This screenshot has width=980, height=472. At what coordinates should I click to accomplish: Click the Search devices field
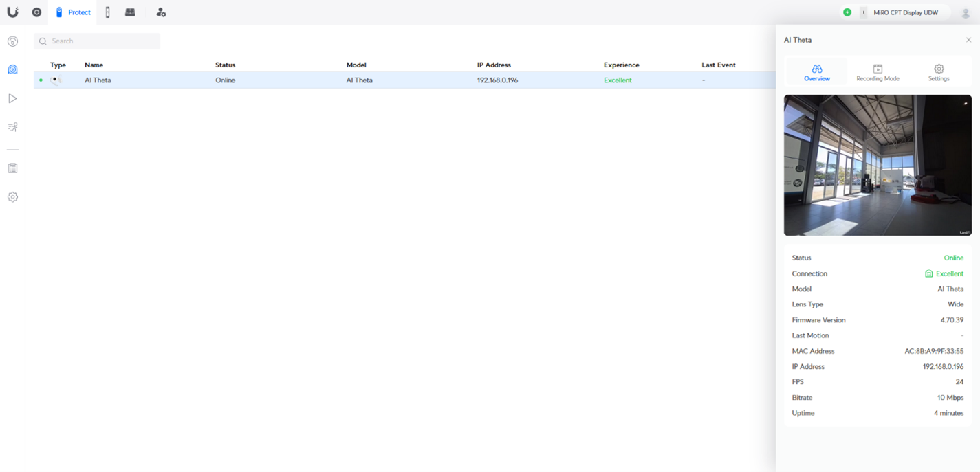coord(97,41)
